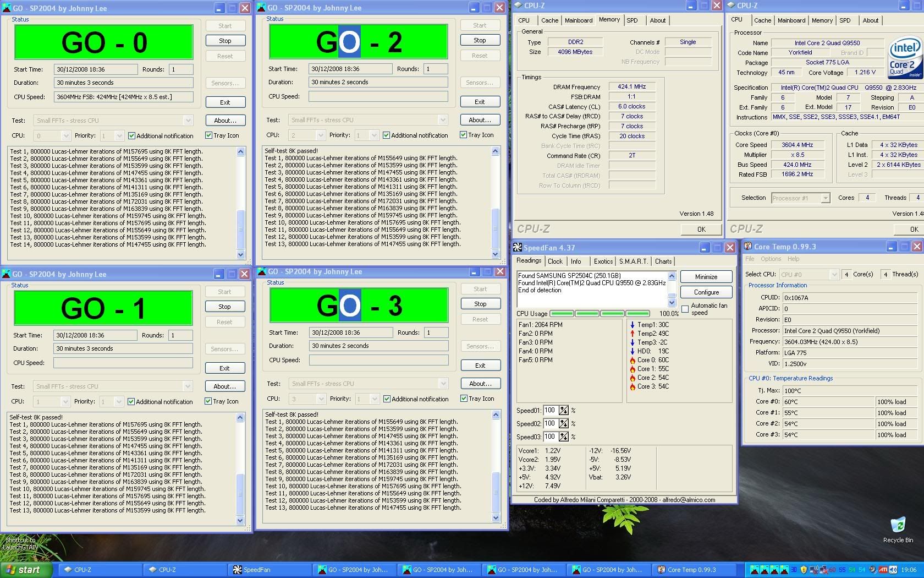This screenshot has height=578, width=924.
Task: Click the Core Temp title bar icon
Action: click(748, 247)
